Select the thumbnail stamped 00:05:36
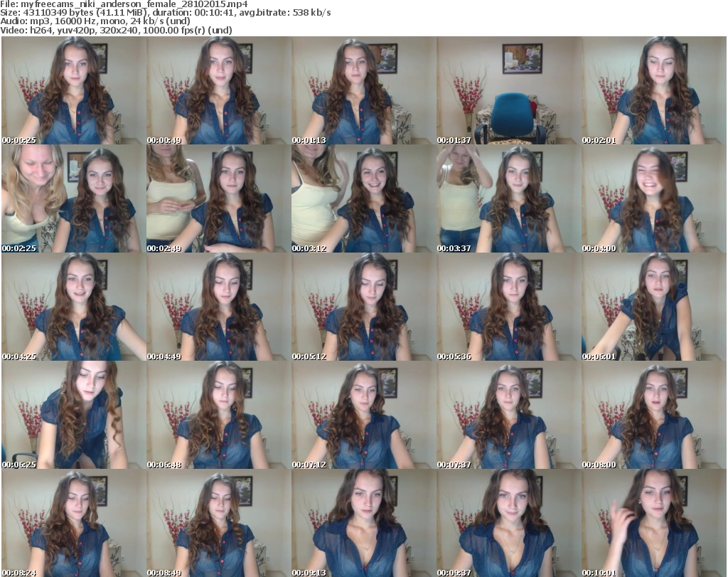Viewport: 728px width, 577px height. [x=509, y=307]
